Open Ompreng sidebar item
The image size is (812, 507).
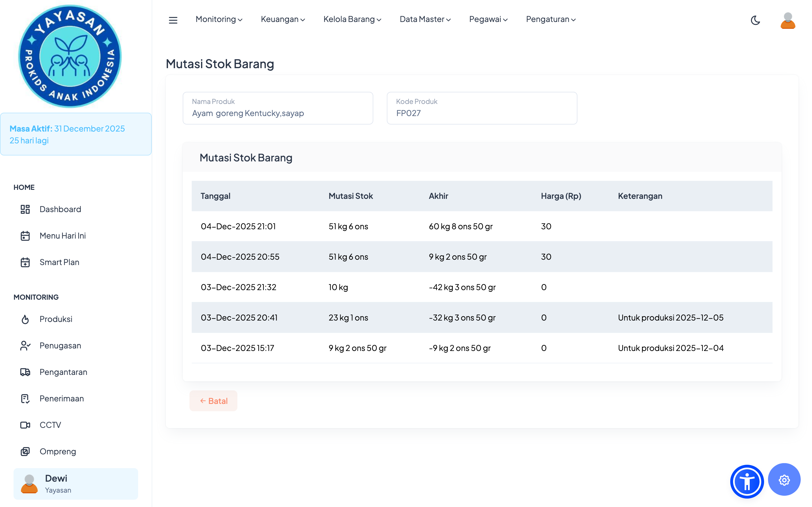pos(58,451)
